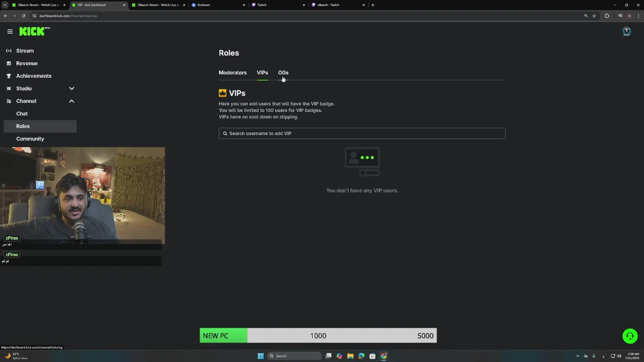Click the NEW PC goal progress bar
The image size is (644, 362).
[318, 336]
